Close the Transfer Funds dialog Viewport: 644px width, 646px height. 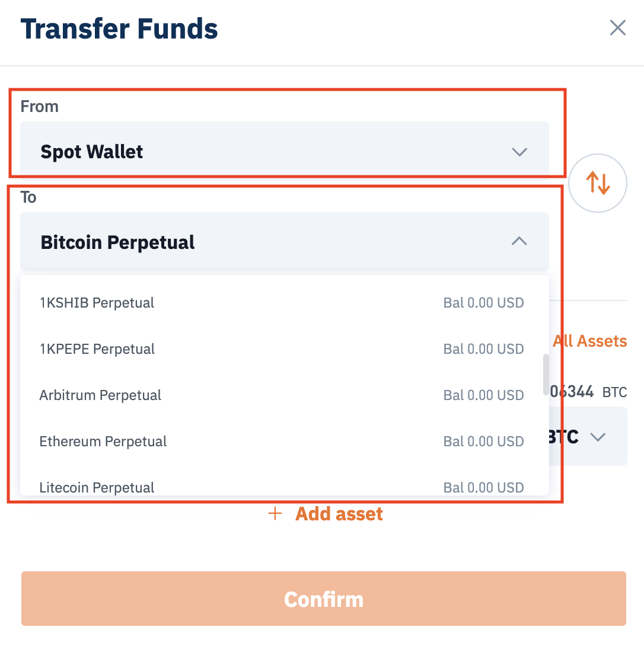coord(617,28)
